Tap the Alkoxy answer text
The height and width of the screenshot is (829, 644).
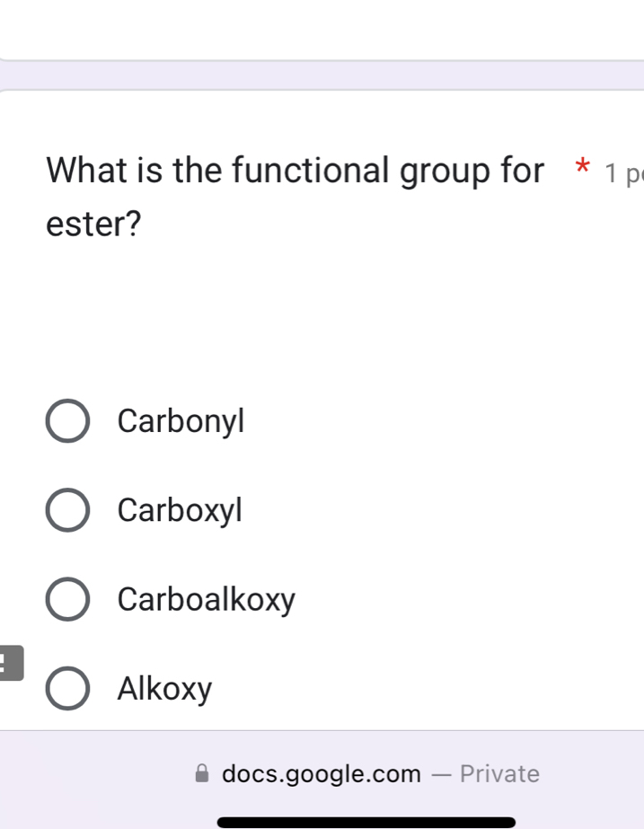pyautogui.click(x=164, y=689)
